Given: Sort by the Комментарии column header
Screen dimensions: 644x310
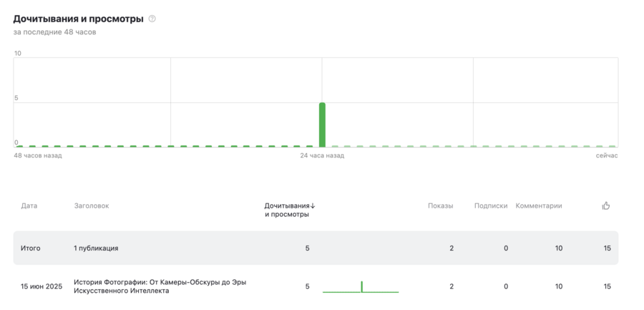Looking at the screenshot, I should tap(539, 205).
